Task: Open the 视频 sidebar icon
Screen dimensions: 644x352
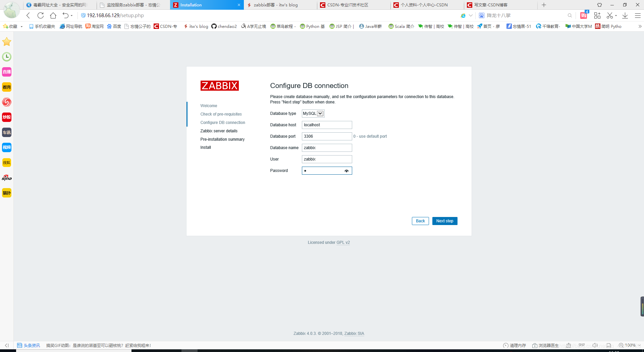Action: point(7,147)
